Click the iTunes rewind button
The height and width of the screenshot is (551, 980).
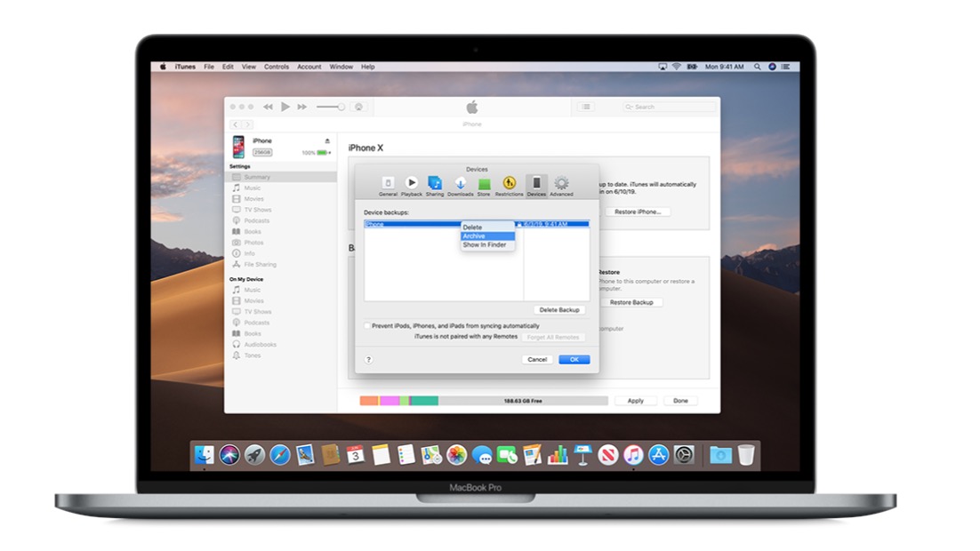click(268, 107)
